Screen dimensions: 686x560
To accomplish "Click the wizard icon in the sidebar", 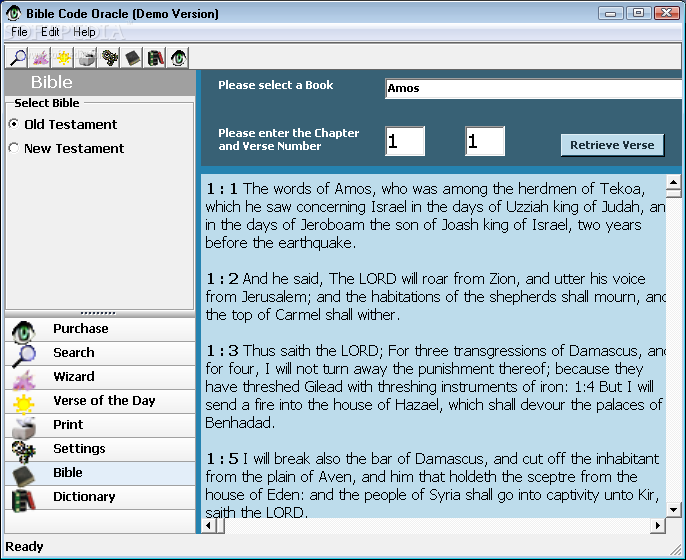I will [x=23, y=379].
